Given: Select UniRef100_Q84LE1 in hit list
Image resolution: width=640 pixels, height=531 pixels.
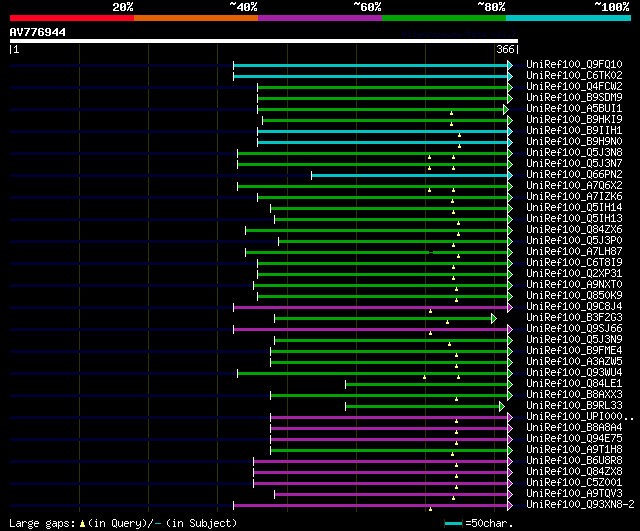Looking at the screenshot, I should pos(574,384).
